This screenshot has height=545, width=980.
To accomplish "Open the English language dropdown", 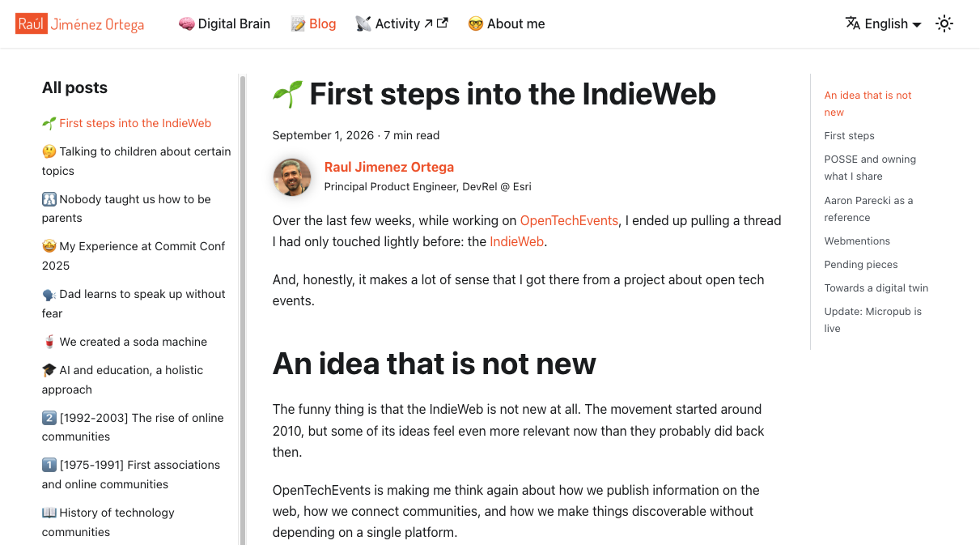I will point(883,23).
